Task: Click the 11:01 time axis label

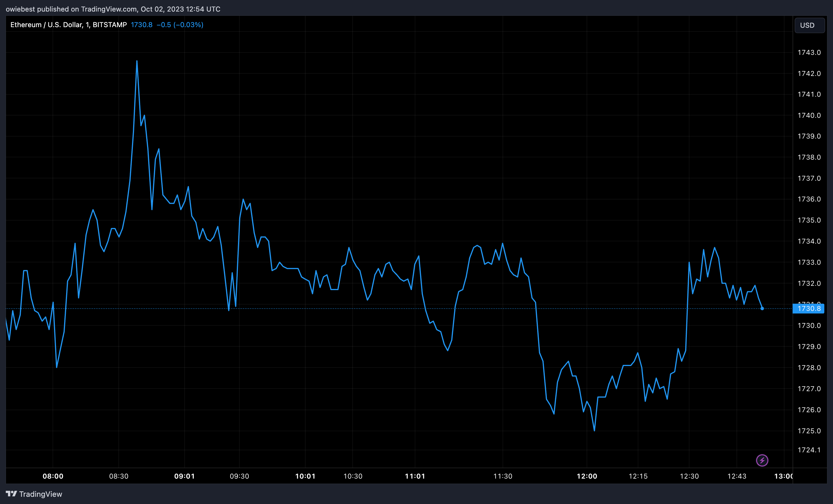Action: pyautogui.click(x=415, y=476)
